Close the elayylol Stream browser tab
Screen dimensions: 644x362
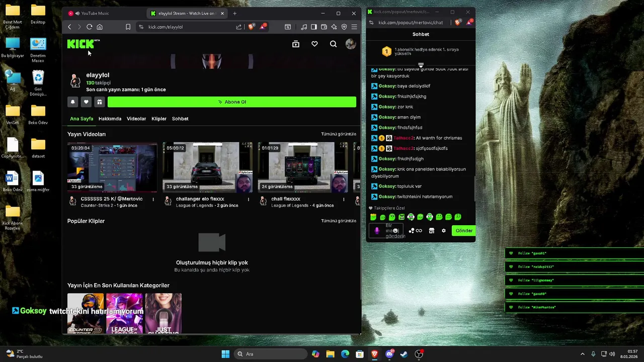[222, 13]
